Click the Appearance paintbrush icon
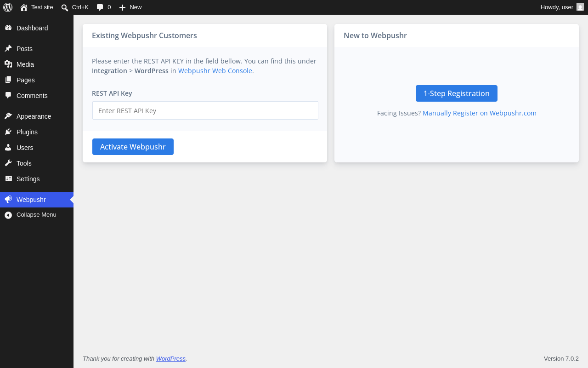The image size is (588, 368). point(8,116)
